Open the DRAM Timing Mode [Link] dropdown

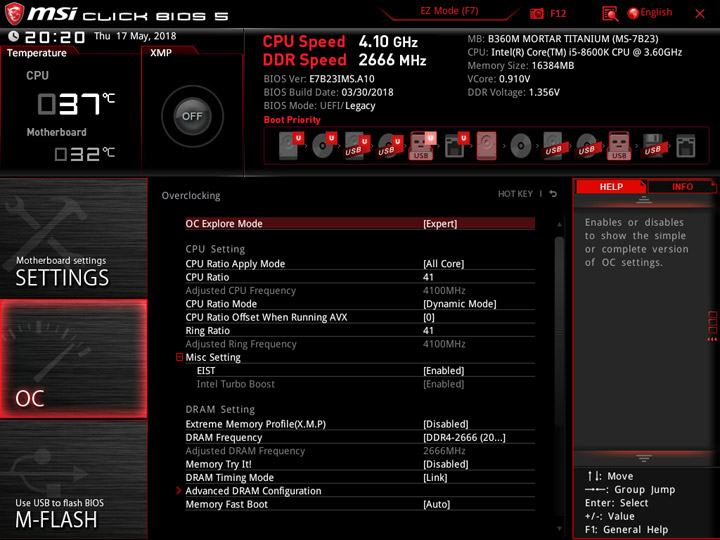435,477
